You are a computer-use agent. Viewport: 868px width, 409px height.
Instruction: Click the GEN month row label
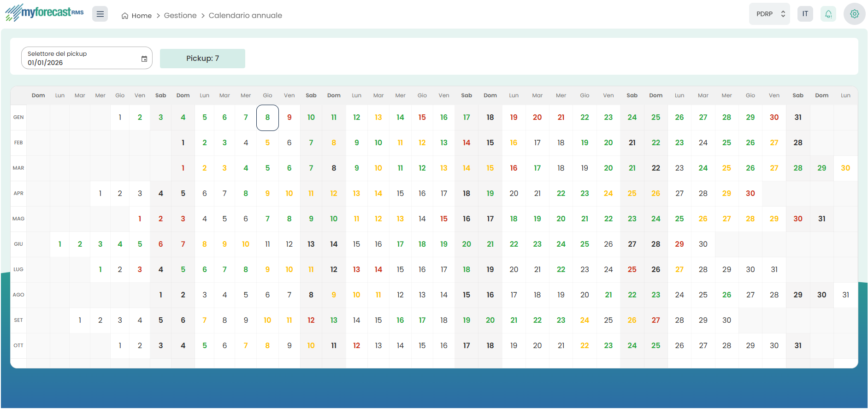pos(18,118)
